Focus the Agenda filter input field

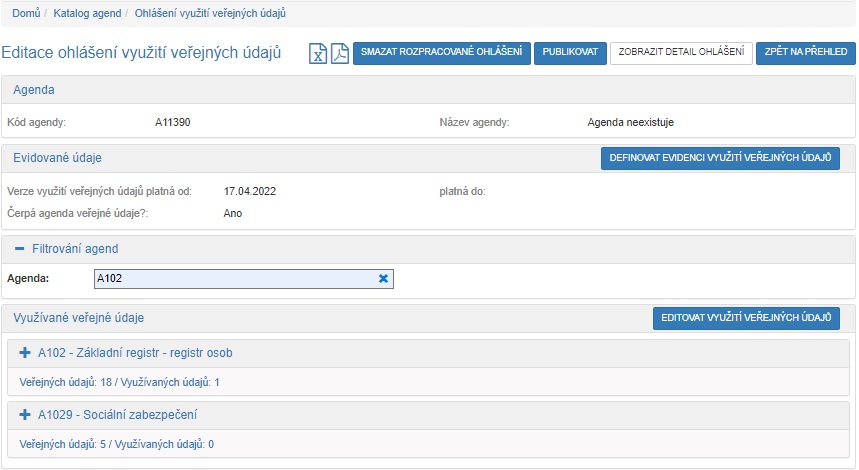(230, 279)
